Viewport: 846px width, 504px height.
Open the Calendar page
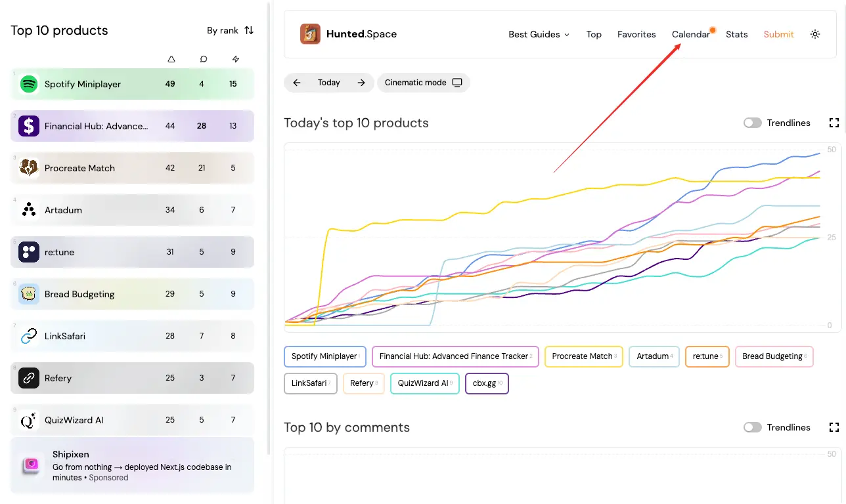point(690,34)
